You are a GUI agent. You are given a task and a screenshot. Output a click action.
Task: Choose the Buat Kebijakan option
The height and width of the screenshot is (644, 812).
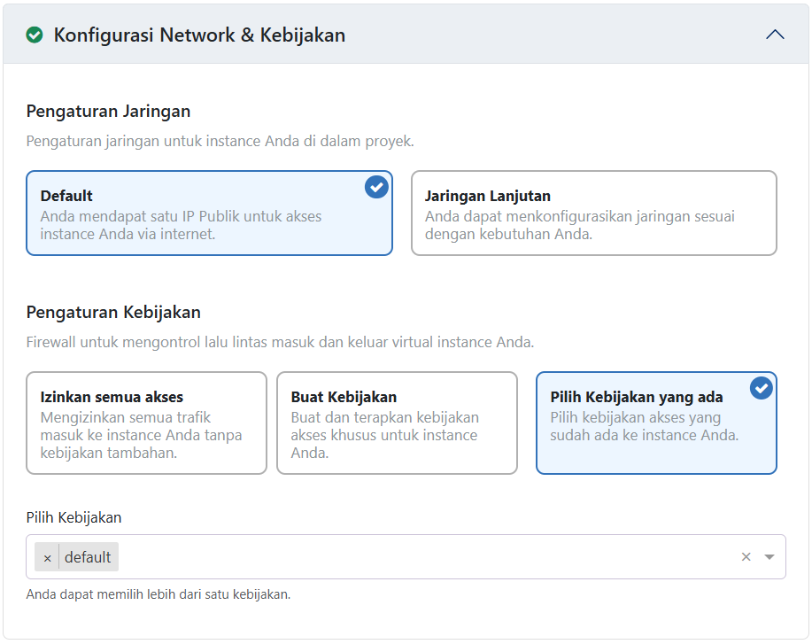coord(397,423)
